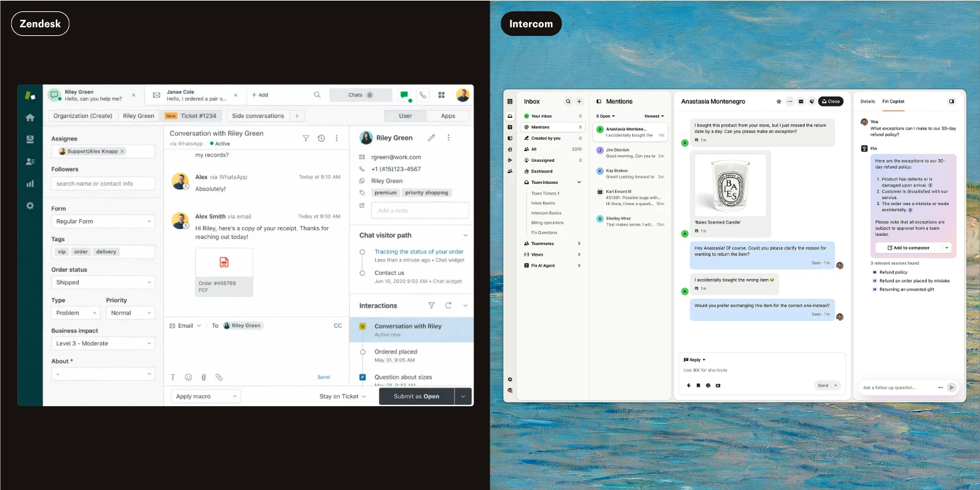Collapse the Chat visitor path section
Screen dimensions: 980x490
pyautogui.click(x=465, y=235)
